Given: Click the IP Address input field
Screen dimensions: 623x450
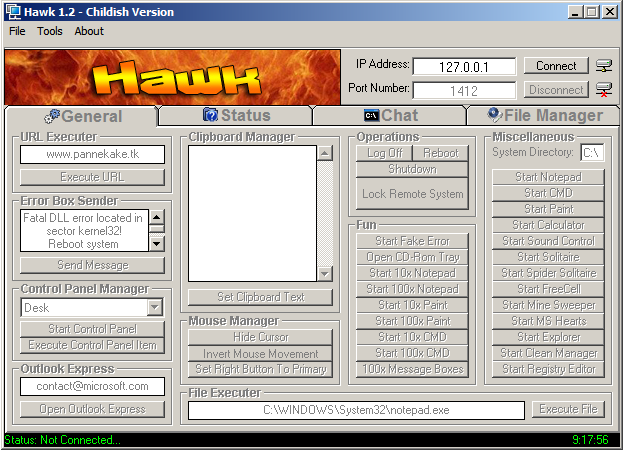Looking at the screenshot, I should point(463,66).
